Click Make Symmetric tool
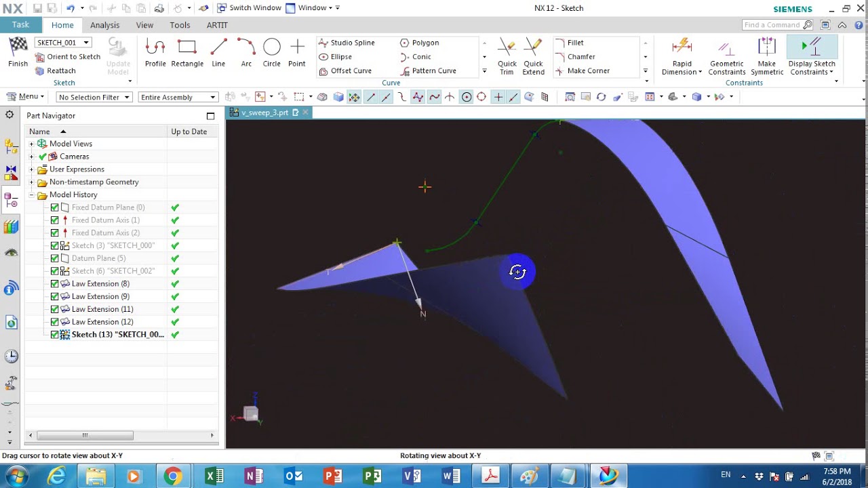The height and width of the screenshot is (488, 868). coord(767,57)
